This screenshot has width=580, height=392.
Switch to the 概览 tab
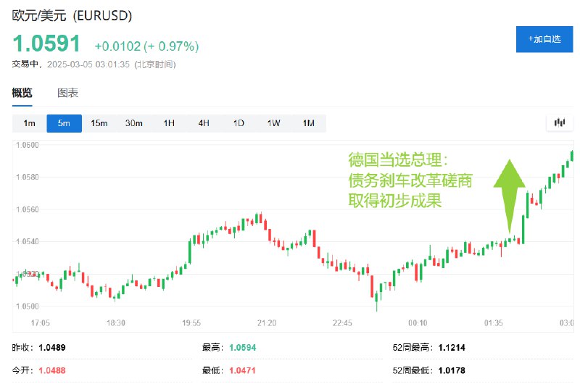pyautogui.click(x=22, y=93)
